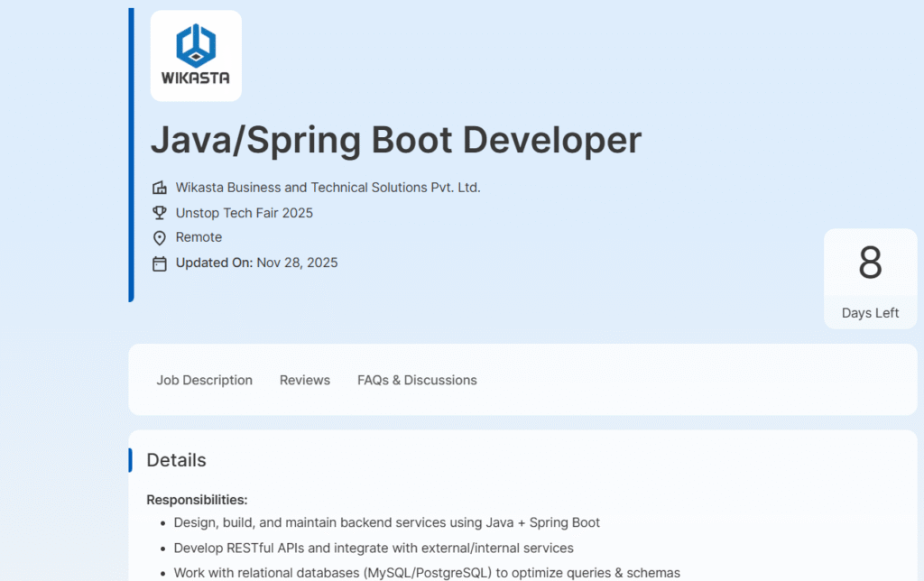Click the building icon beside company name

160,188
